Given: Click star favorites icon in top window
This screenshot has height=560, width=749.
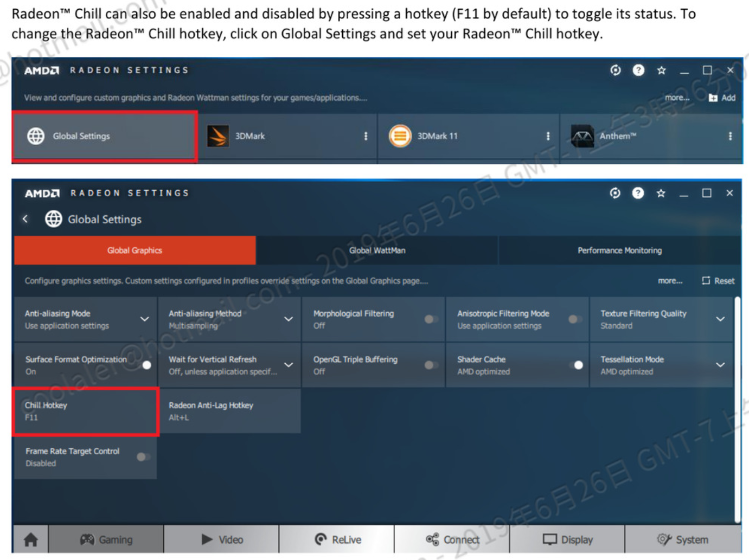Looking at the screenshot, I should pos(661,70).
